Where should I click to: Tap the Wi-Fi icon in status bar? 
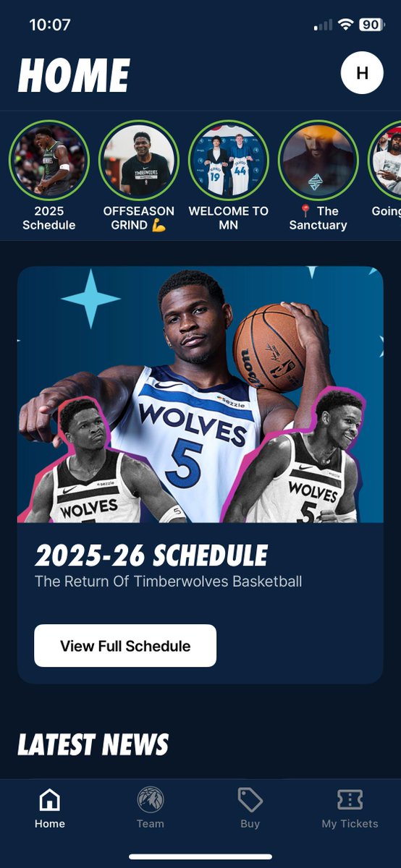[345, 25]
